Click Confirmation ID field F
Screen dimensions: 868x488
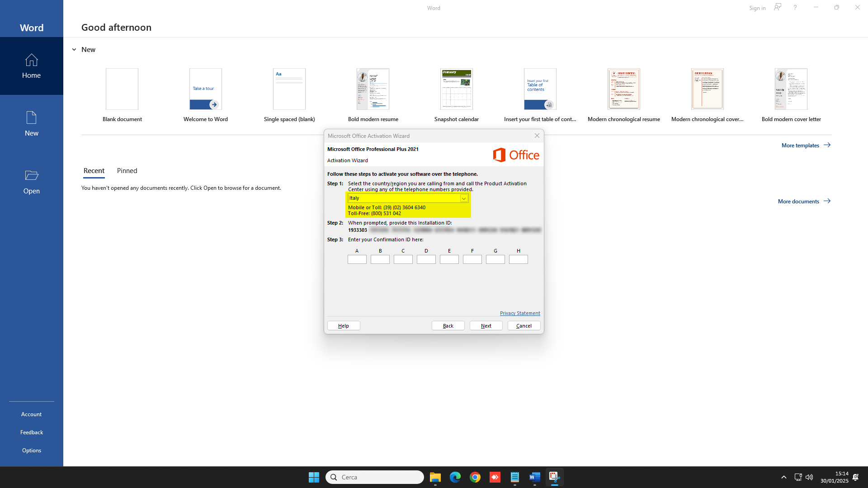[x=472, y=259]
